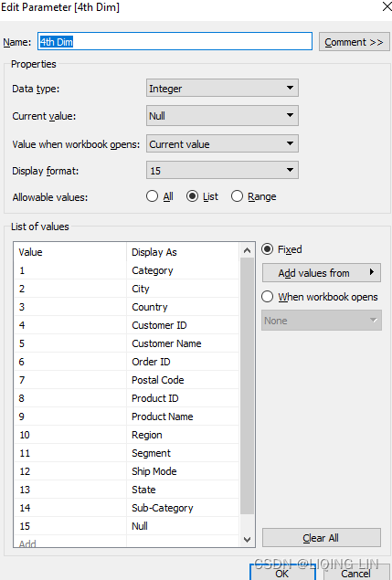Select the Null display cell
Image resolution: width=392 pixels, height=580 pixels.
pyautogui.click(x=184, y=525)
